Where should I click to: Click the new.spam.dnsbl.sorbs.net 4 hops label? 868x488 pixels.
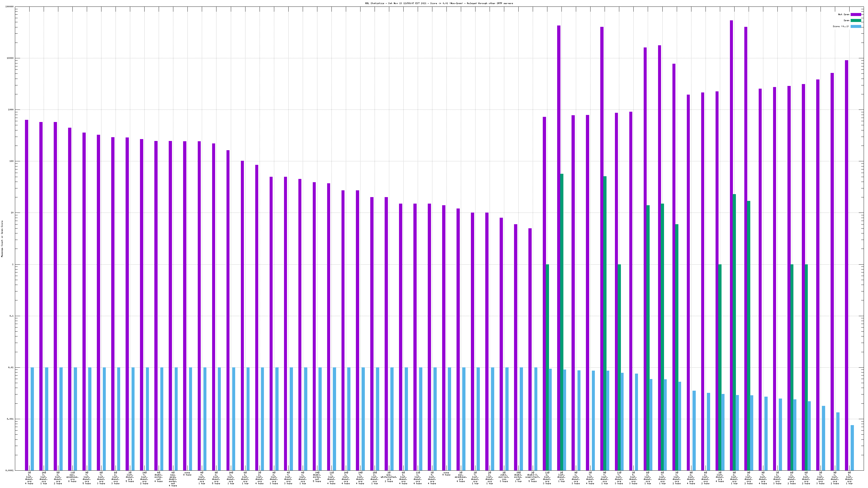(173, 479)
